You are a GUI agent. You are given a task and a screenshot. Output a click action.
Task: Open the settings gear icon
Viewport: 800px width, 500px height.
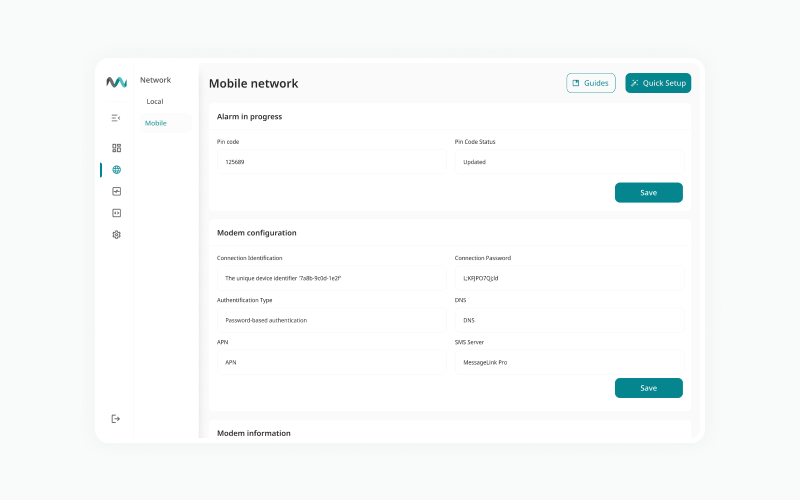click(116, 235)
